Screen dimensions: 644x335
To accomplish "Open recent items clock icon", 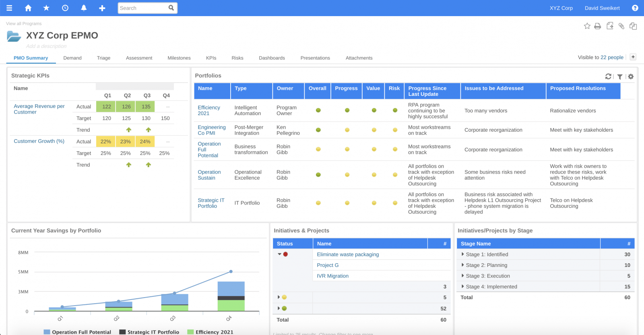I will [65, 8].
